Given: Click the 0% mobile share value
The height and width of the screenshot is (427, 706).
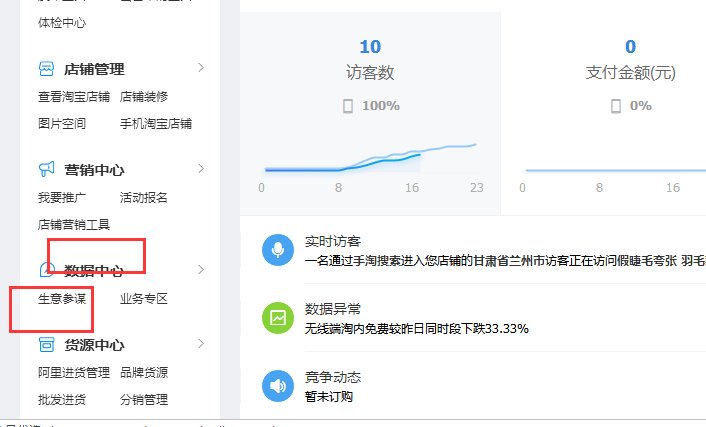Looking at the screenshot, I should [641, 106].
